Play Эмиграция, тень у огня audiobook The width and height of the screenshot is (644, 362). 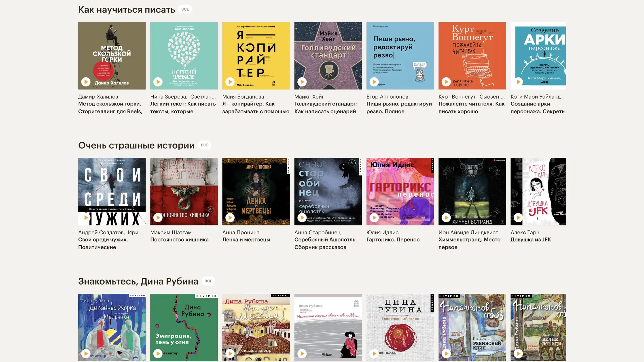[158, 354]
